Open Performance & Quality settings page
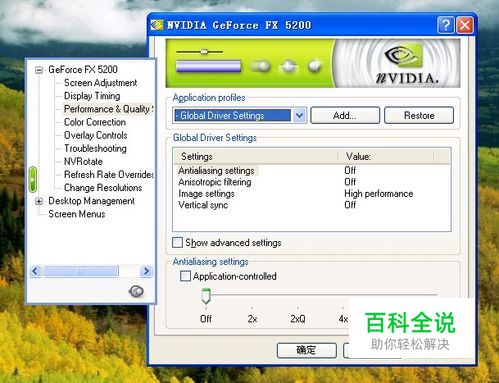The width and height of the screenshot is (499, 383). tap(108, 109)
